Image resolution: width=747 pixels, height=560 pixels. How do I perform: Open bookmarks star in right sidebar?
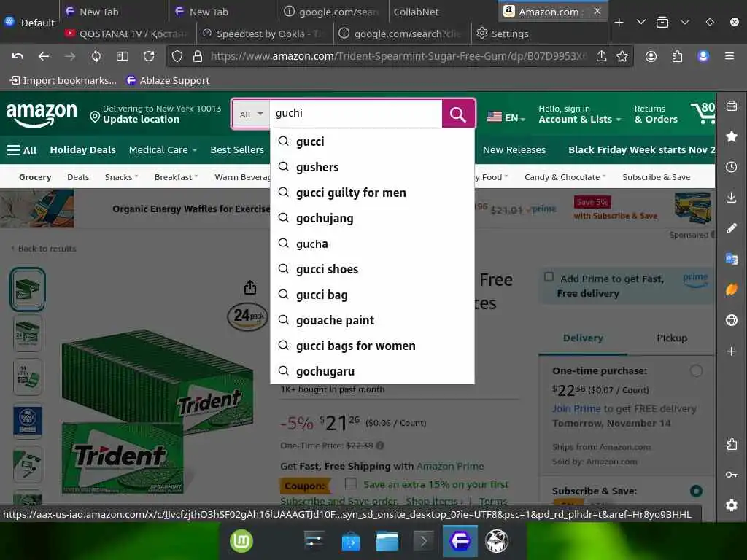point(732,136)
